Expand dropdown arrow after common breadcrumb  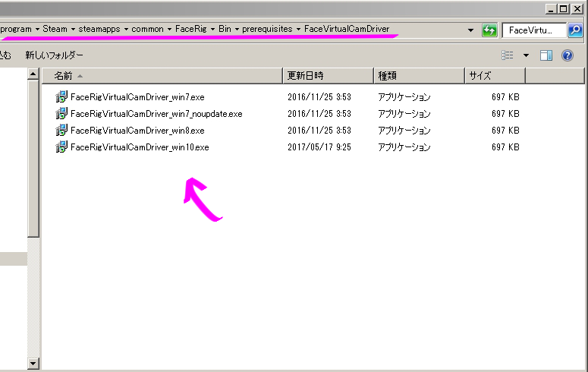[169, 30]
